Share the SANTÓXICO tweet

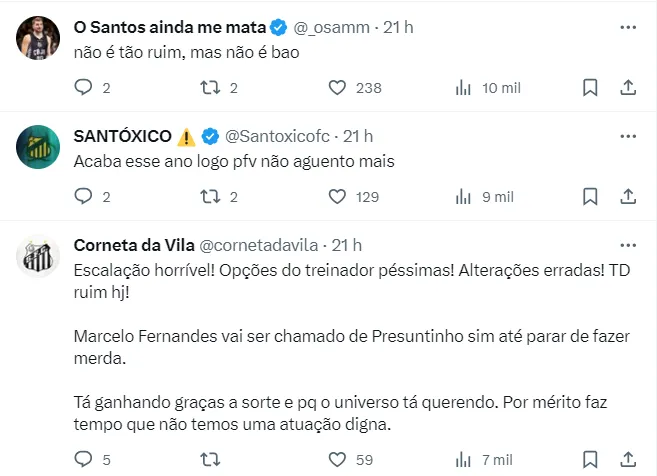pos(628,197)
